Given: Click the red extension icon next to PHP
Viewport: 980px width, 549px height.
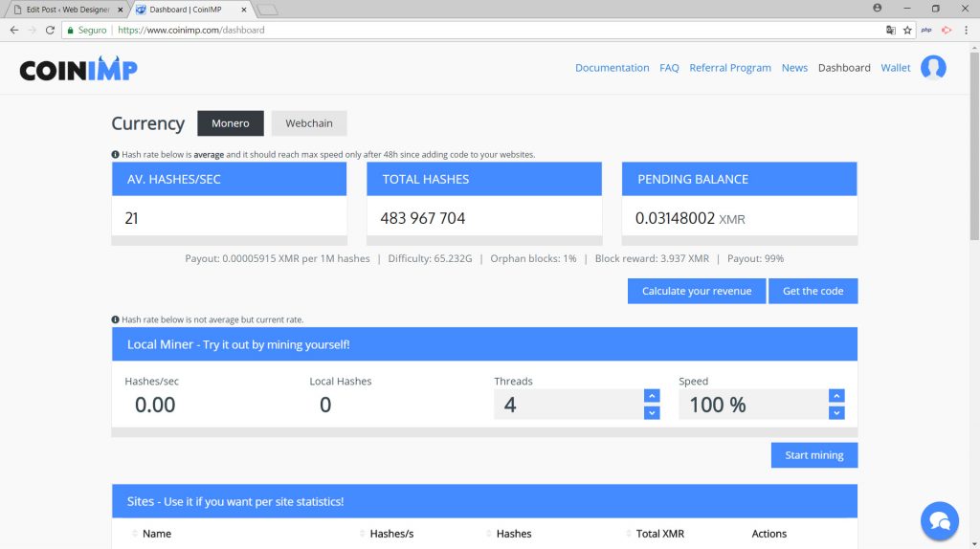Looking at the screenshot, I should [947, 30].
